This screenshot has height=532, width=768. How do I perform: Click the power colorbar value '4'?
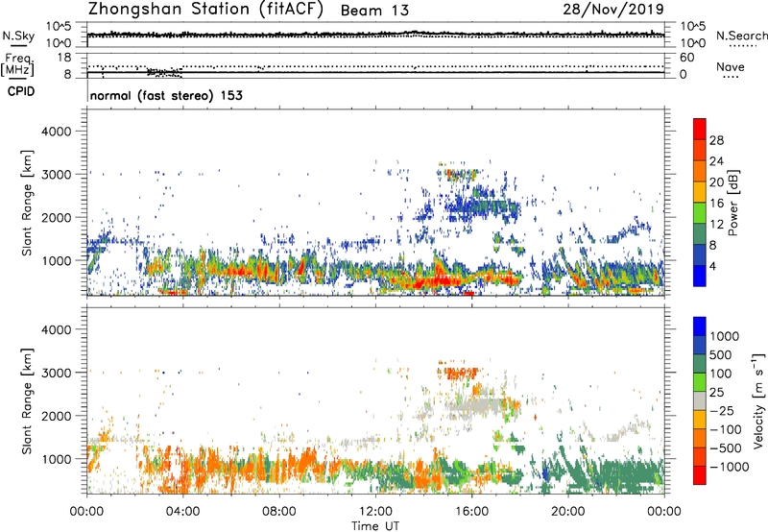coord(713,266)
